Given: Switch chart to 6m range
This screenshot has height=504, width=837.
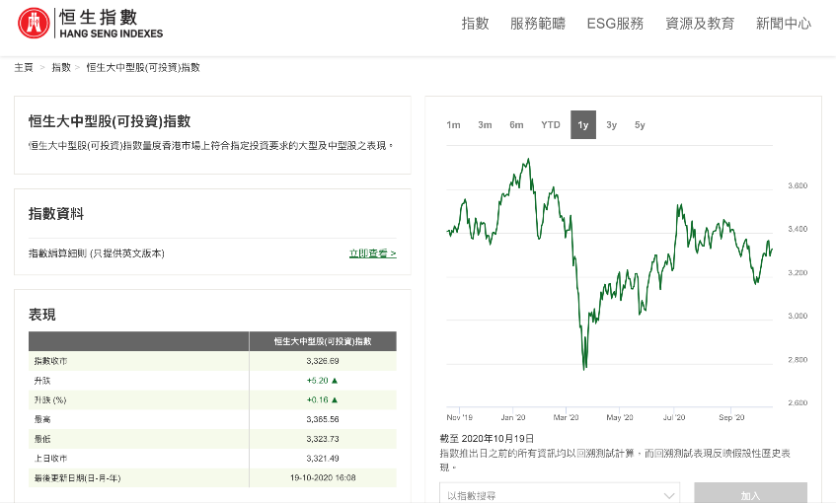Looking at the screenshot, I should pyautogui.click(x=516, y=125).
